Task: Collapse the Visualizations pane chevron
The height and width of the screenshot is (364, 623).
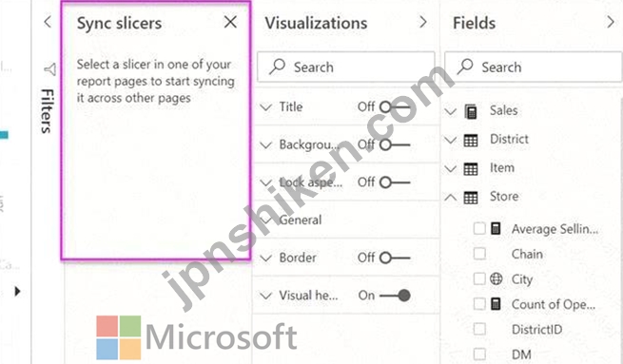Action: (423, 22)
